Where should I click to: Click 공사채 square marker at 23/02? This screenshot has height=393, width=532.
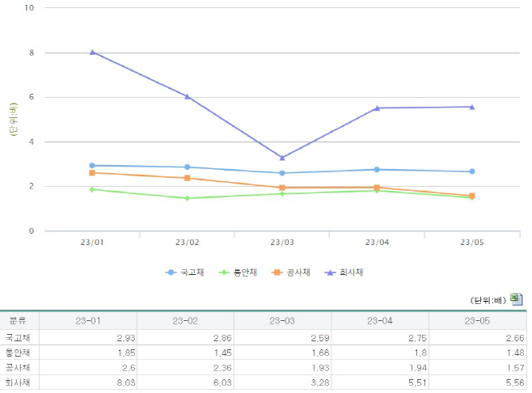click(188, 178)
